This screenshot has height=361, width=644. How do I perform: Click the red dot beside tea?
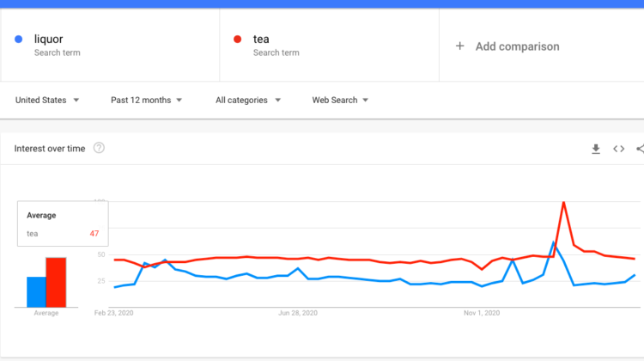pyautogui.click(x=238, y=40)
